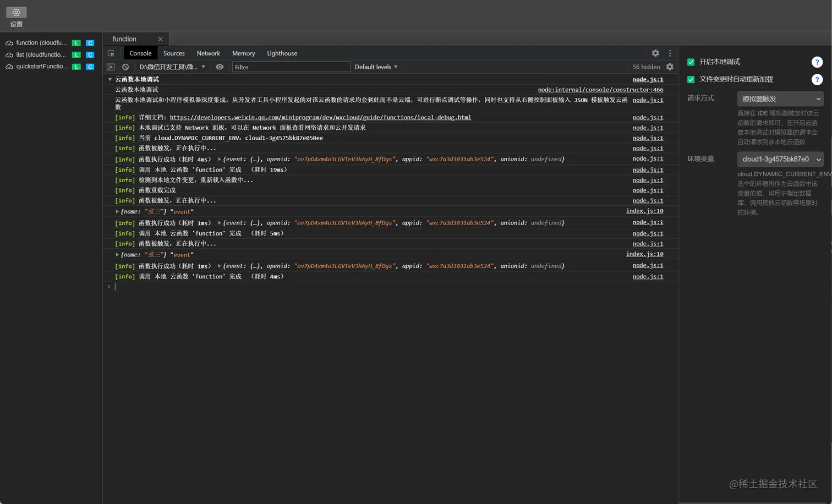Click the blue C badge on the quickstartFunctio... row
This screenshot has height=504, width=832.
click(x=90, y=67)
